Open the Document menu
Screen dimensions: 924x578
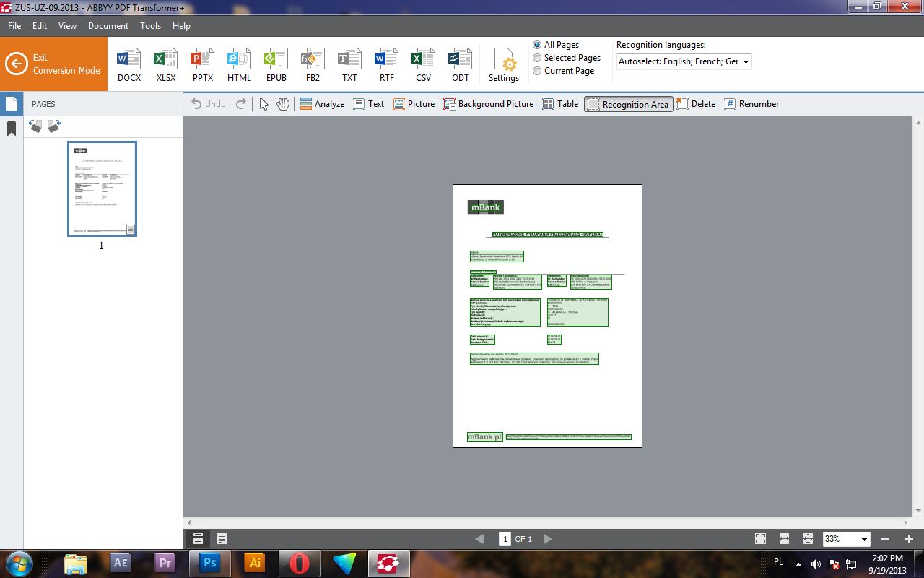[x=108, y=25]
